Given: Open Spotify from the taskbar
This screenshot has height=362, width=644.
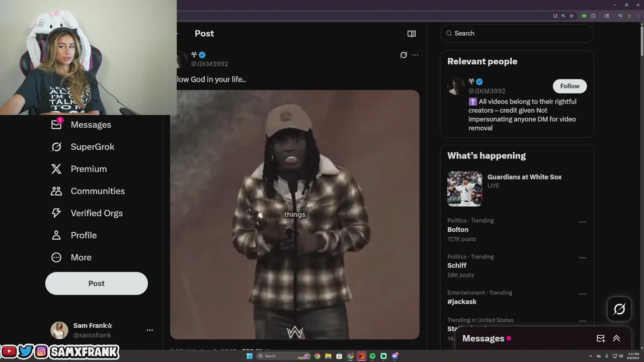Looking at the screenshot, I should 372,356.
